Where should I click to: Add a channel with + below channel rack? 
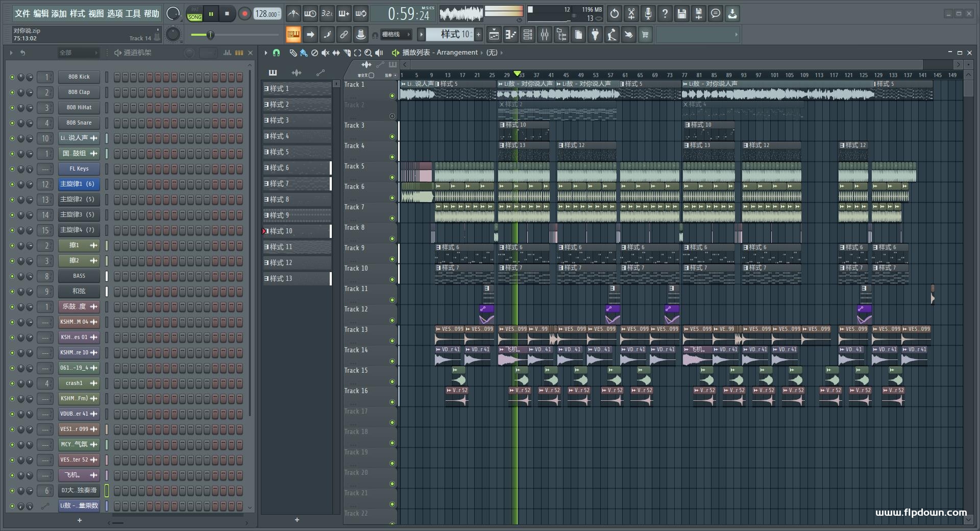coord(79,520)
